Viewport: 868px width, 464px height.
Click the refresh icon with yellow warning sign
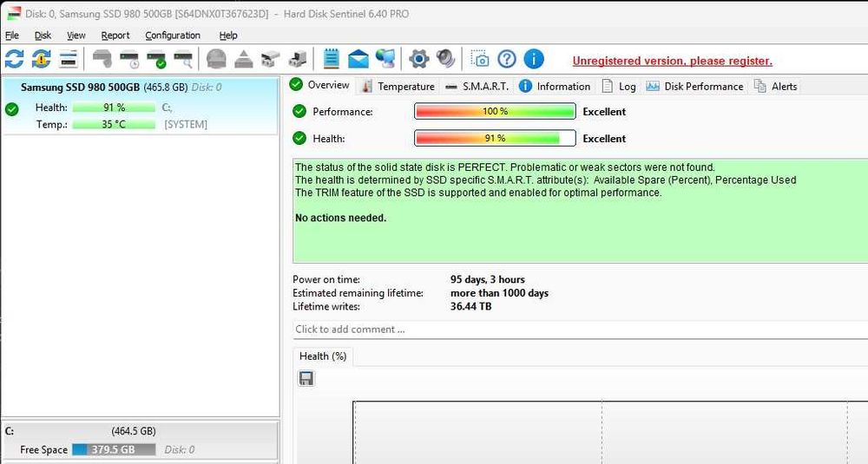(42, 59)
